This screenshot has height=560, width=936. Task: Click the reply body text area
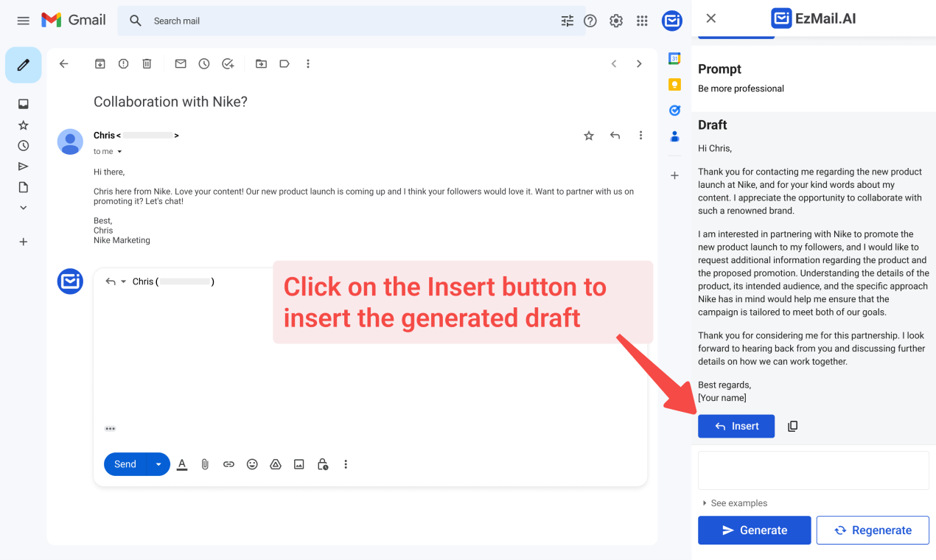pyautogui.click(x=370, y=357)
